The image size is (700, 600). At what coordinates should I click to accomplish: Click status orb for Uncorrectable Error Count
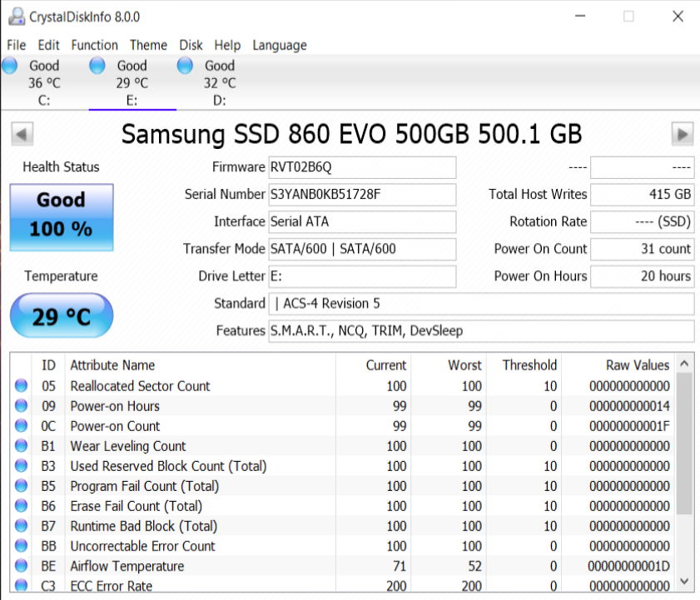(21, 546)
